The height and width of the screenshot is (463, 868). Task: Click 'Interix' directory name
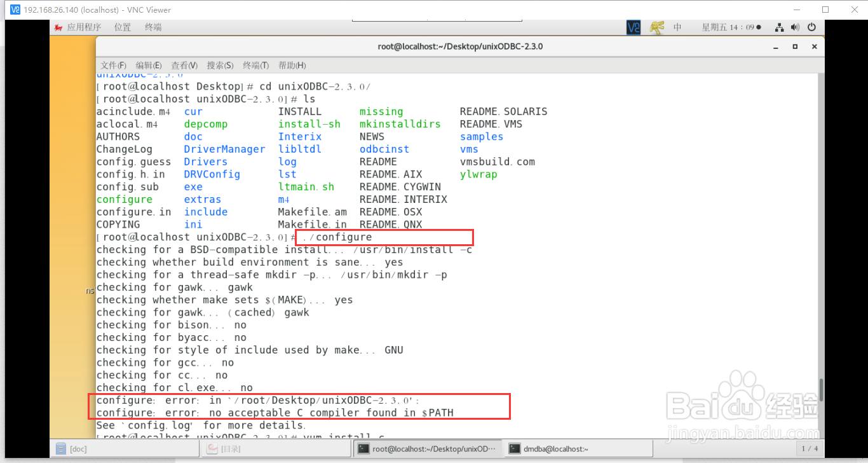tap(300, 137)
